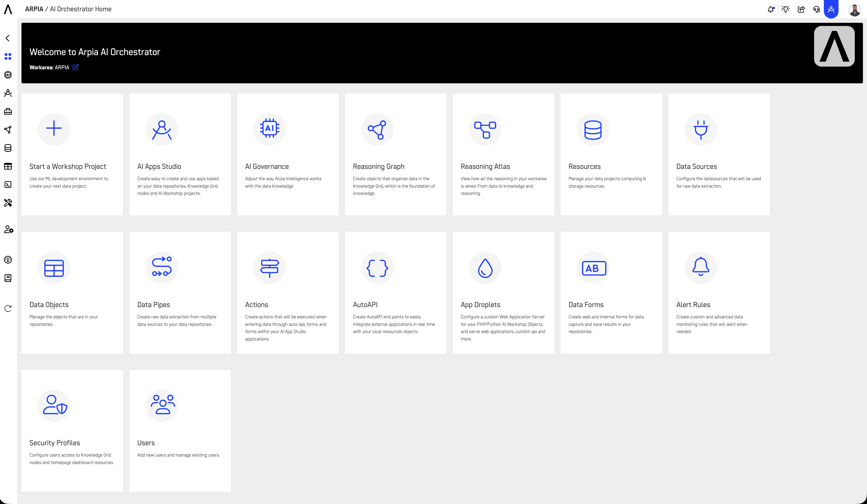The height and width of the screenshot is (504, 867).
Task: Open the database icon in the sidebar
Action: pos(8,148)
